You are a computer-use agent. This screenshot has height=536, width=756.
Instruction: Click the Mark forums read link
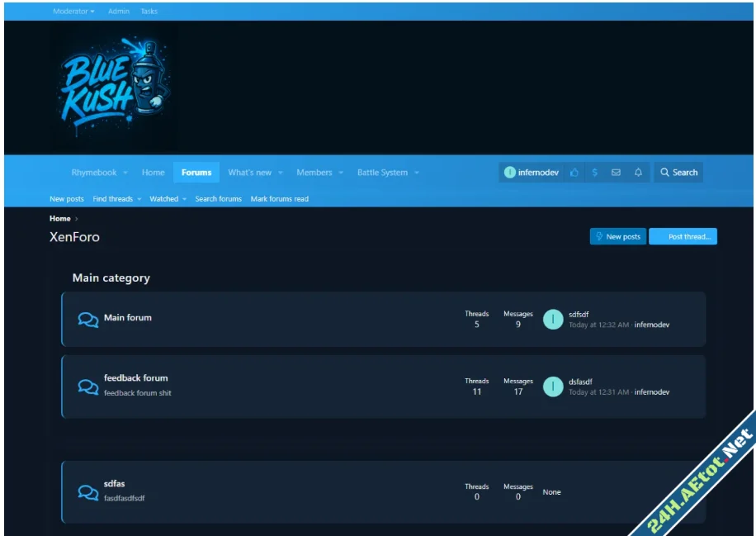[279, 199]
